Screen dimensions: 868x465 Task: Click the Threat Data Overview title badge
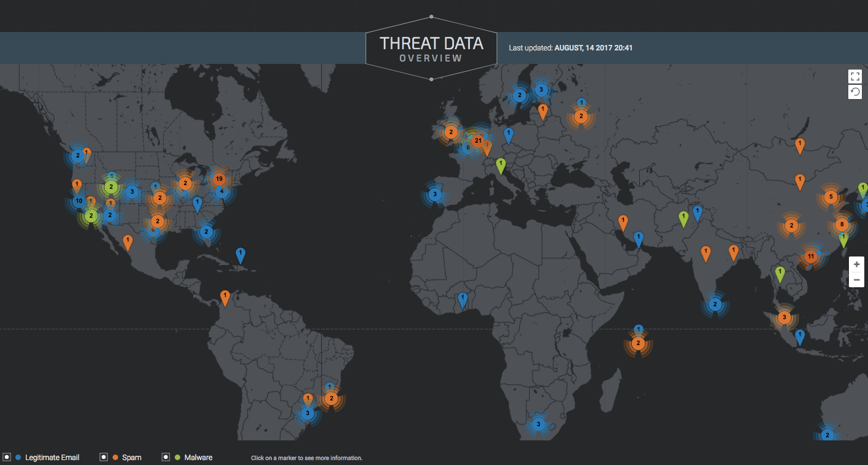pos(431,48)
